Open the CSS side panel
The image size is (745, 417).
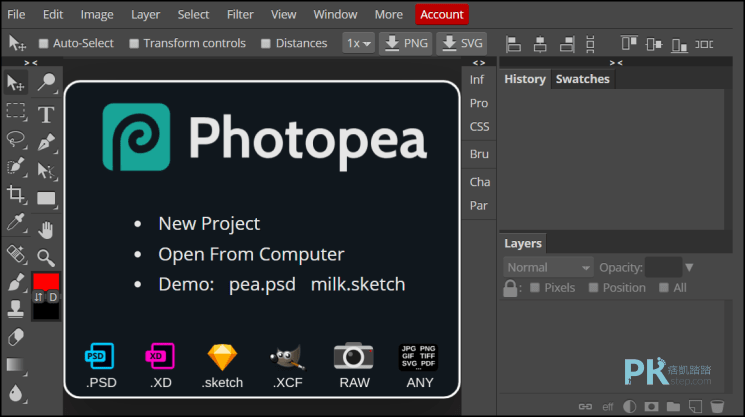[x=479, y=127]
